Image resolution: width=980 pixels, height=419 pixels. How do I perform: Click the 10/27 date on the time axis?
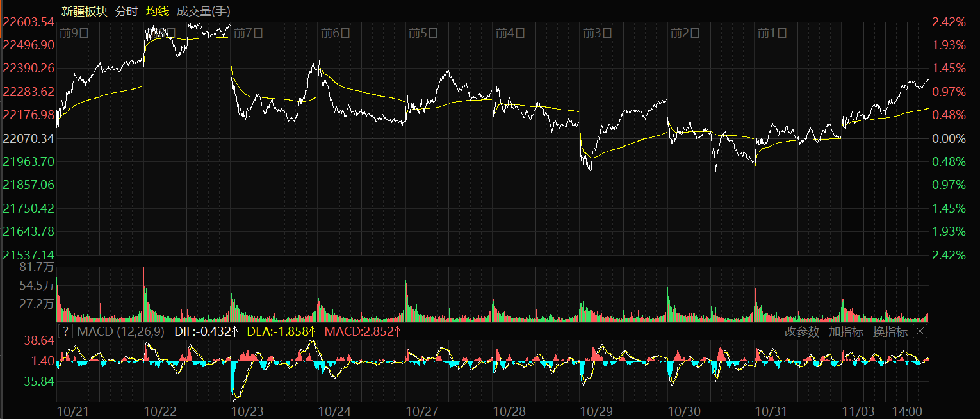pos(421,410)
